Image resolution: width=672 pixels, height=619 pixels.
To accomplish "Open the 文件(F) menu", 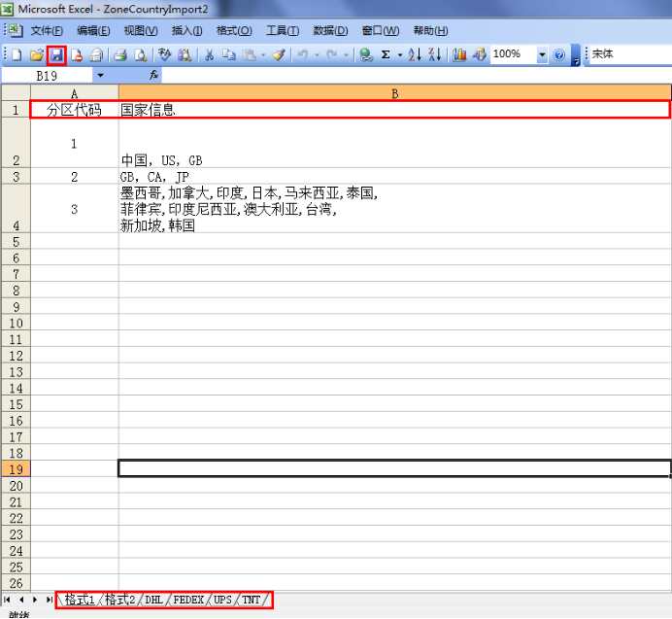I will 46,31.
